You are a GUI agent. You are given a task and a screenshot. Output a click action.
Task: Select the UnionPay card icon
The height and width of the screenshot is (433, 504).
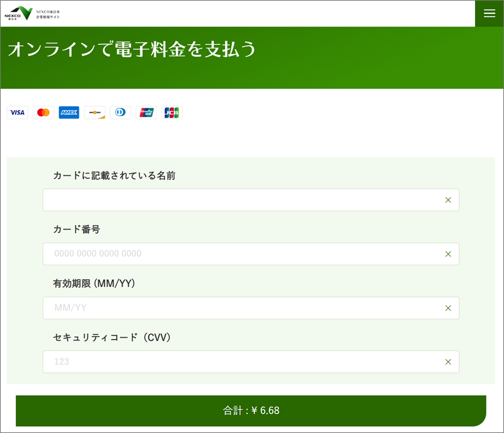click(x=146, y=112)
